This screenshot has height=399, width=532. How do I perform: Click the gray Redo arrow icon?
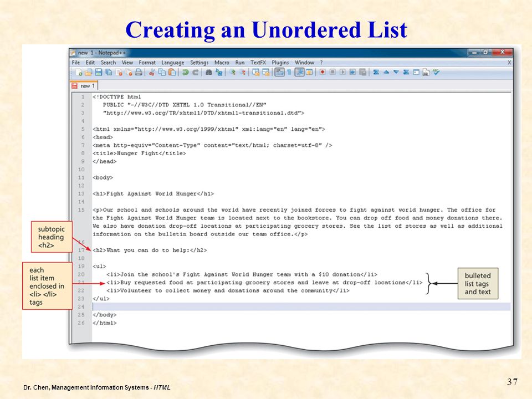(196, 72)
